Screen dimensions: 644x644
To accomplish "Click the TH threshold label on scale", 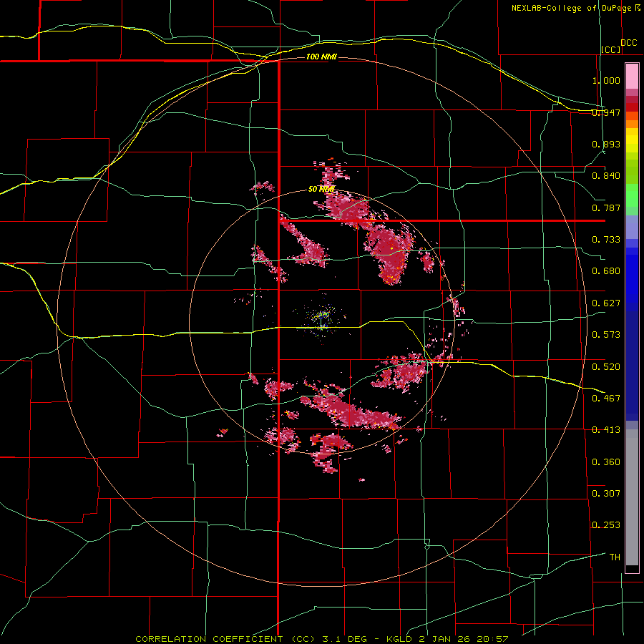I will [x=615, y=557].
